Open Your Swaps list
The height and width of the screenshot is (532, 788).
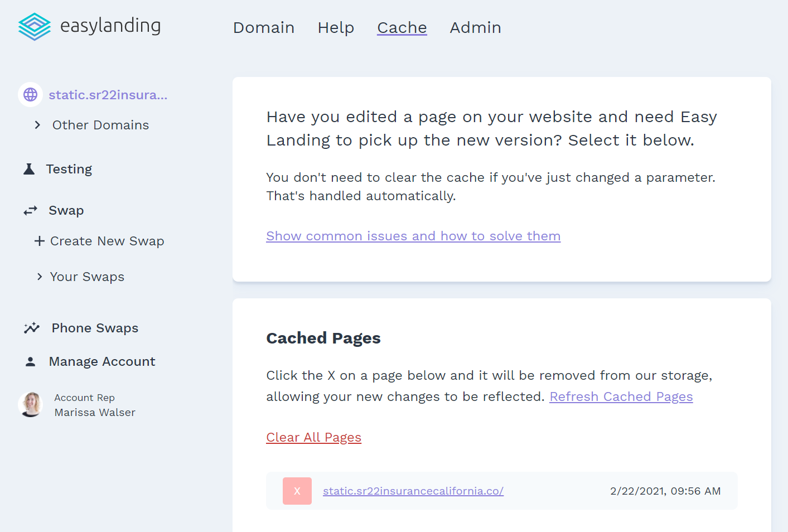pyautogui.click(x=87, y=277)
